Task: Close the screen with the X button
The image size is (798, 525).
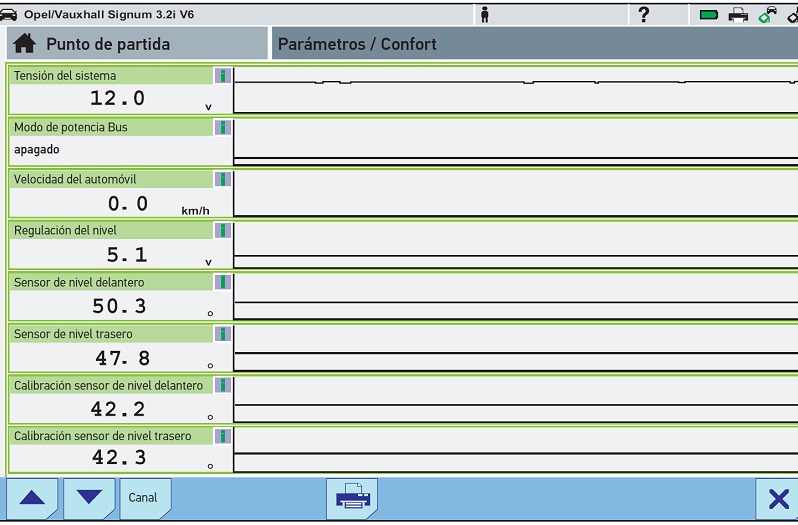Action: pyautogui.click(x=777, y=498)
